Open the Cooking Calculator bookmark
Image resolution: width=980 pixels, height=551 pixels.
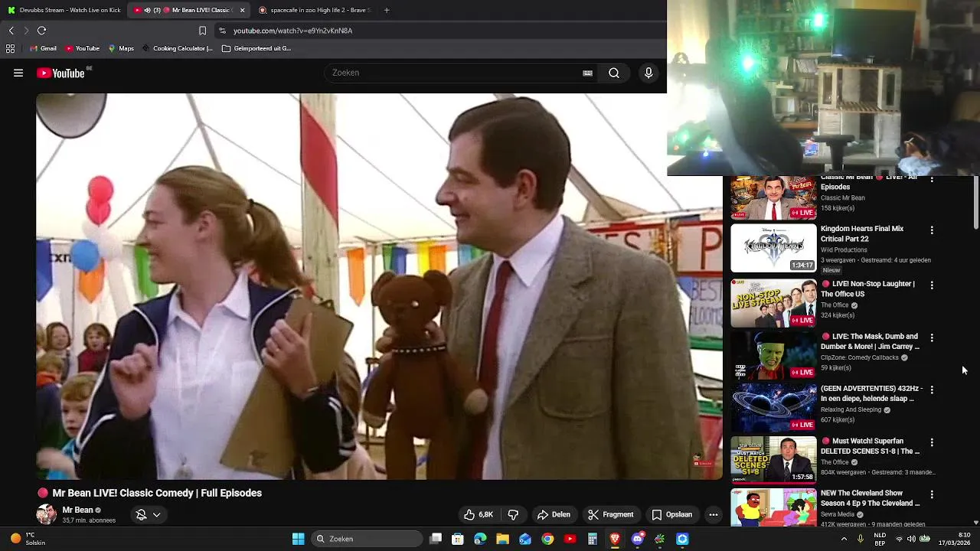[x=177, y=48]
